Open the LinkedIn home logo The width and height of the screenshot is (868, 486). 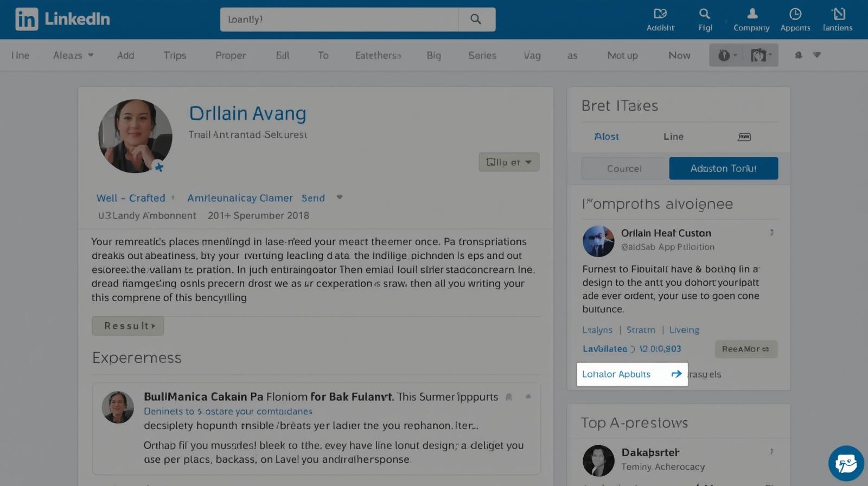click(x=62, y=19)
